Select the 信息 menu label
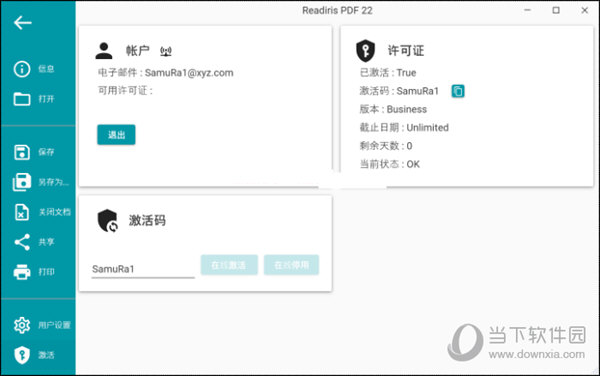600x376 pixels. tap(46, 69)
